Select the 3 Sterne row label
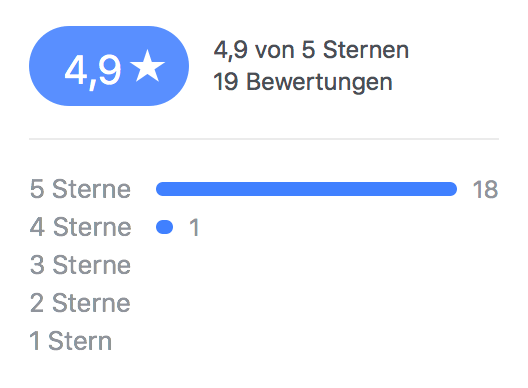Viewport: 528px width, 388px height. [x=80, y=265]
